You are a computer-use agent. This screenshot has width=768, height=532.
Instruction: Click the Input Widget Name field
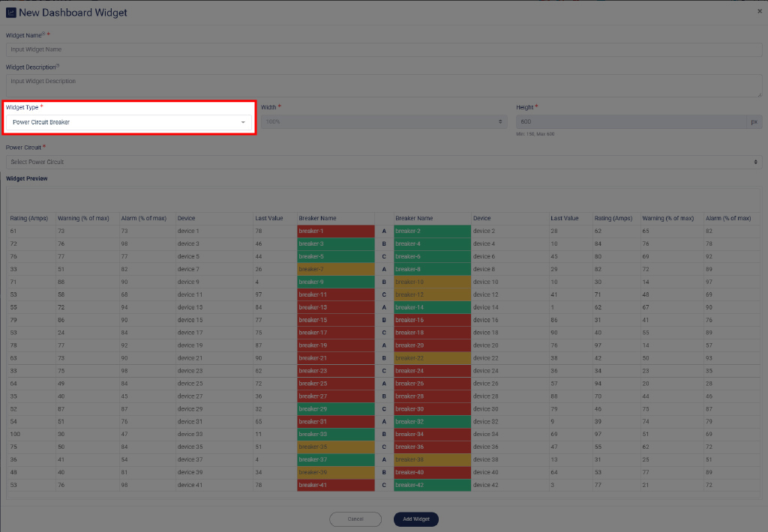pos(383,49)
